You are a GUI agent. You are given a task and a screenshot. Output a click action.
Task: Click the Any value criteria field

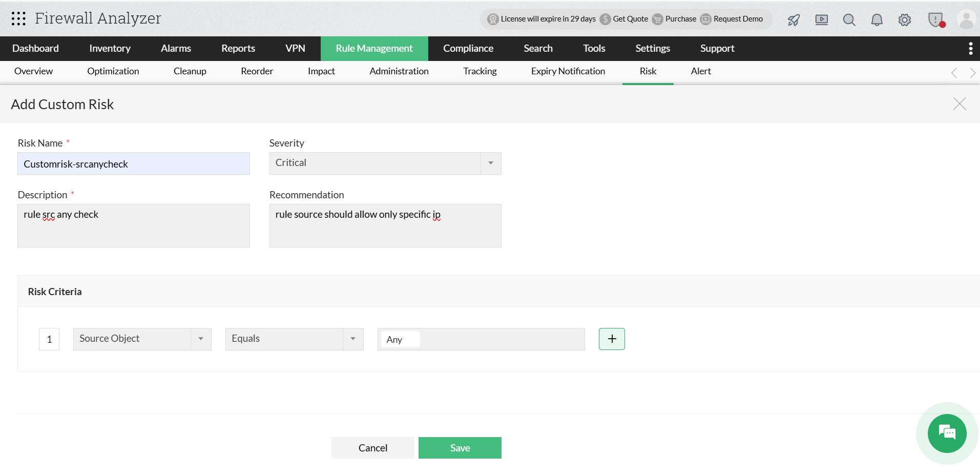tap(481, 339)
